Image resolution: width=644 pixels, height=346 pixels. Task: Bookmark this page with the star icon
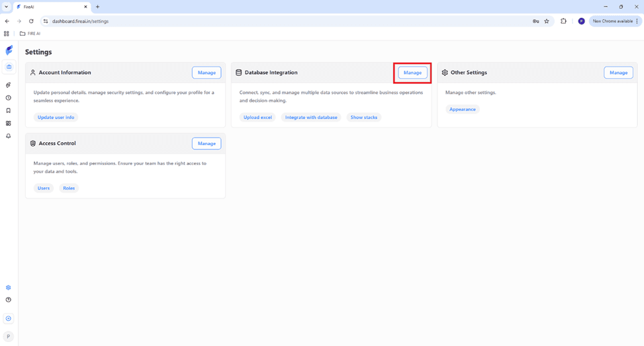(547, 21)
